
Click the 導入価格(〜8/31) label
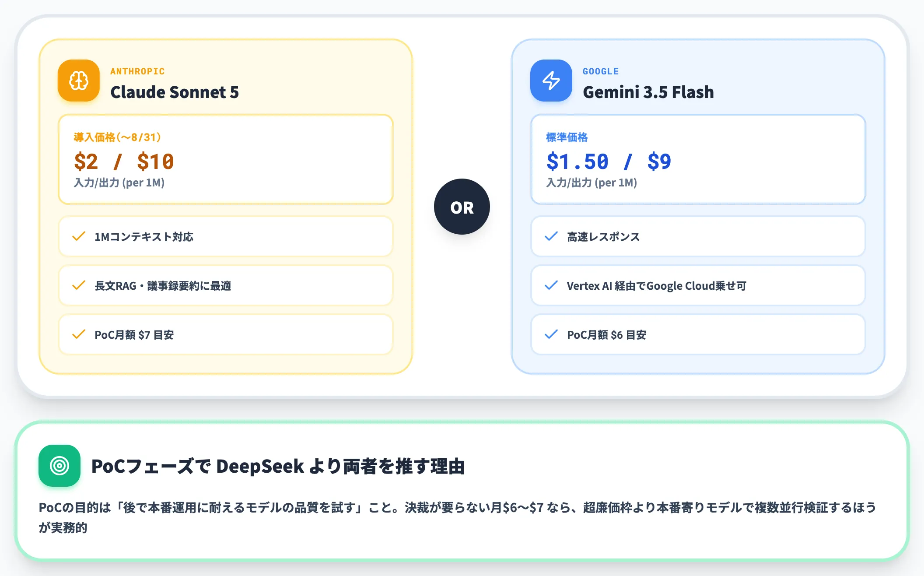[117, 137]
